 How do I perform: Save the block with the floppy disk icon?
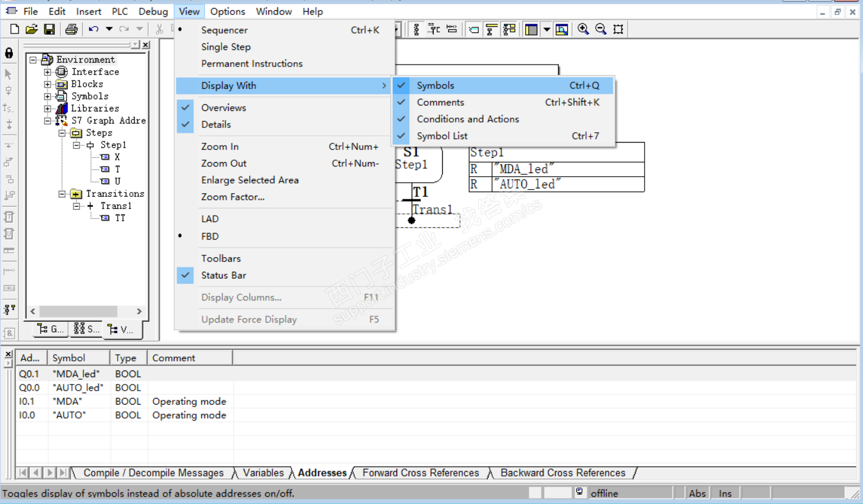(49, 29)
